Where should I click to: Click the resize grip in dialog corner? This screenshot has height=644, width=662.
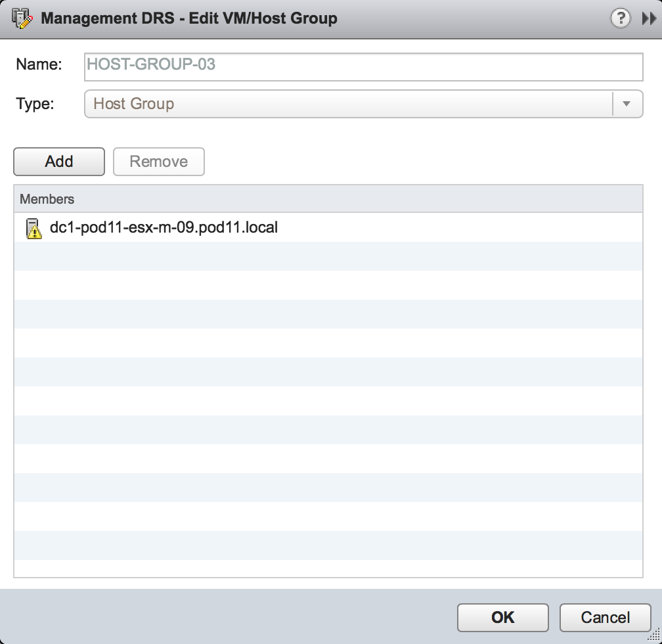[x=654, y=636]
